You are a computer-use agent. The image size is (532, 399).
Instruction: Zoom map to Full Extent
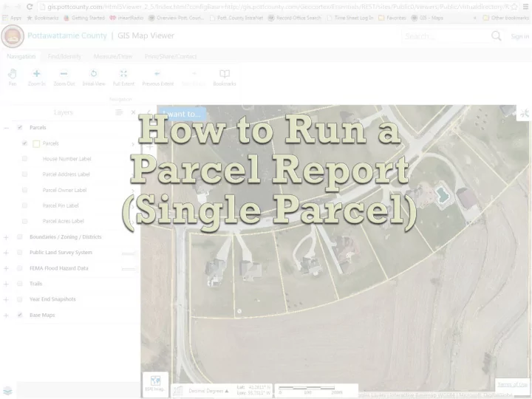point(123,78)
